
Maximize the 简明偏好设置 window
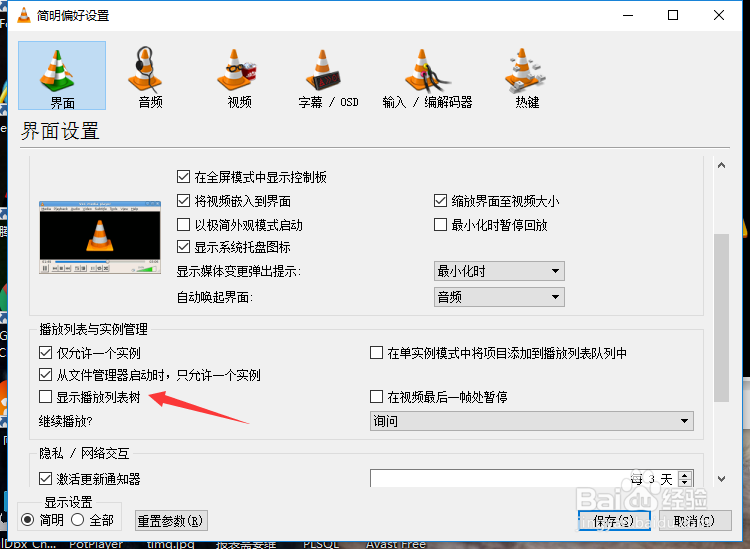point(673,15)
